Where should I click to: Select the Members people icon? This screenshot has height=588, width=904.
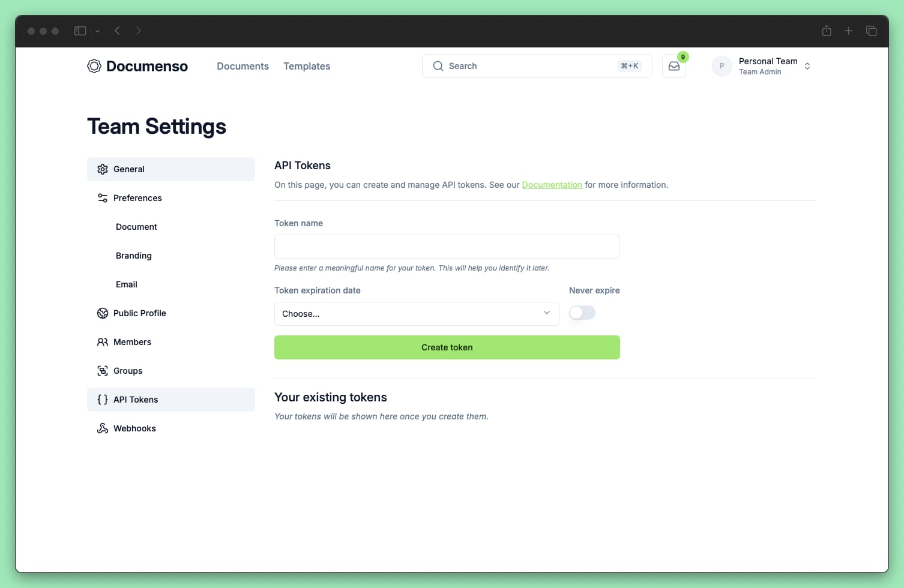click(x=102, y=341)
